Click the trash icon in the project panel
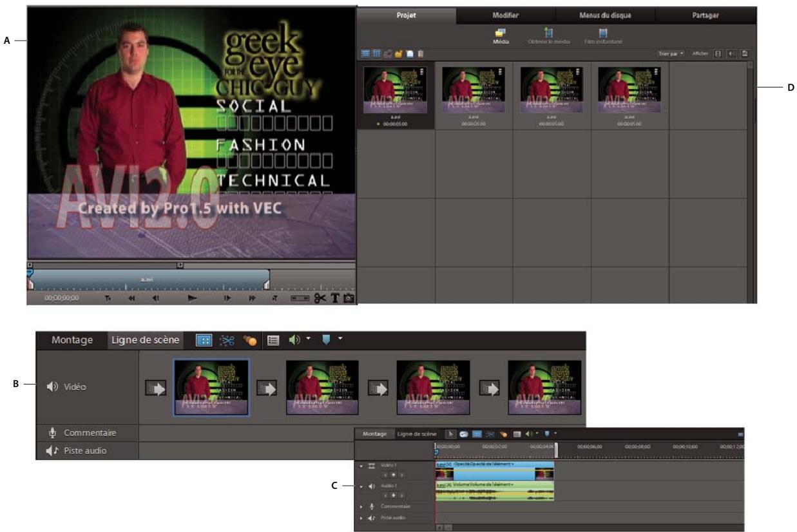The image size is (797, 532). pyautogui.click(x=420, y=54)
